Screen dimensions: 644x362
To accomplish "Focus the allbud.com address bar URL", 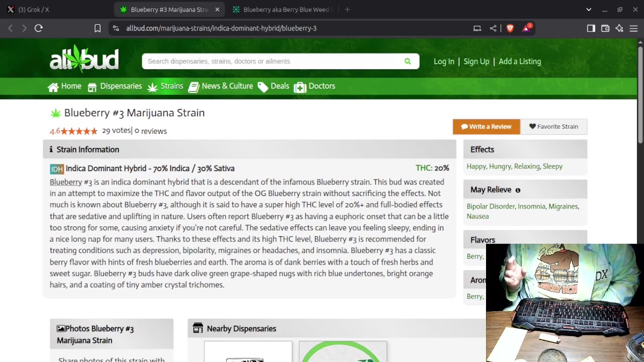I will [x=221, y=29].
